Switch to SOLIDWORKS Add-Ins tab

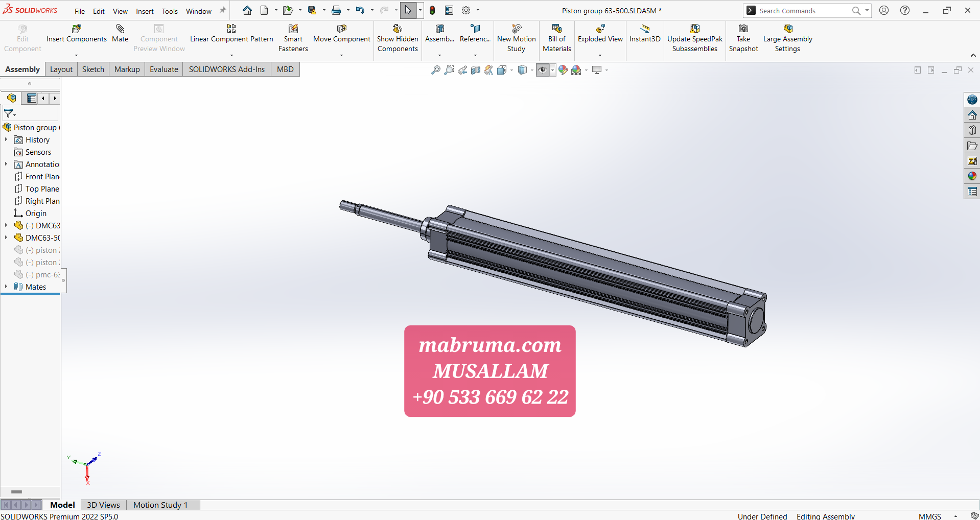point(227,69)
